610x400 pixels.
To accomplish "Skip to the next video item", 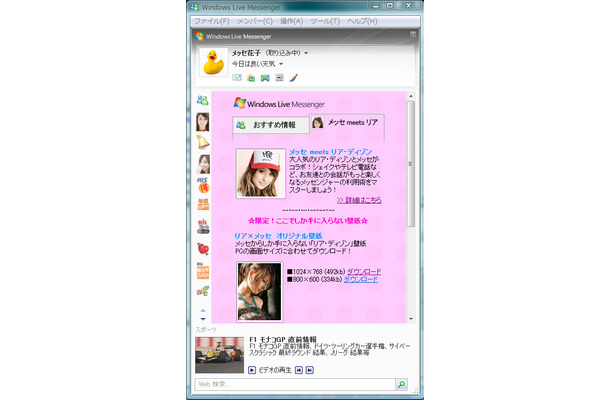I will 310,370.
